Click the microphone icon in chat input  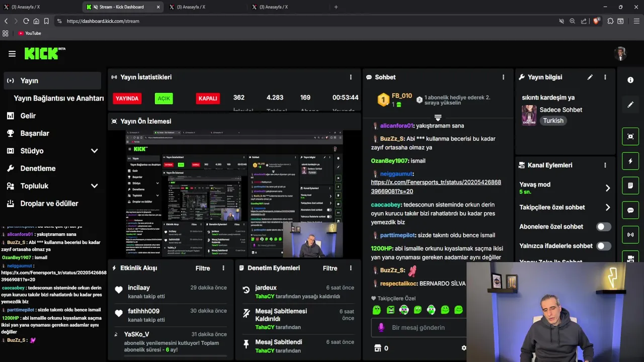click(381, 327)
